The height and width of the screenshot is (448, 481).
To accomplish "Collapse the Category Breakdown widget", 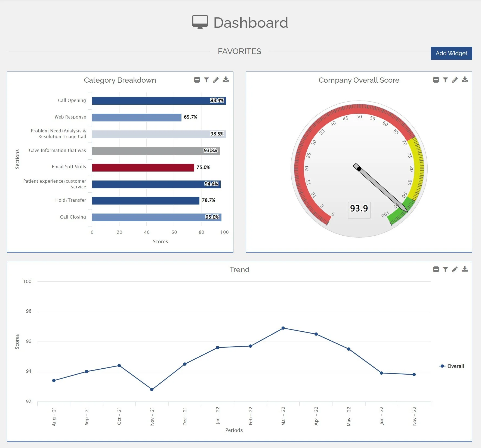I will coord(197,80).
